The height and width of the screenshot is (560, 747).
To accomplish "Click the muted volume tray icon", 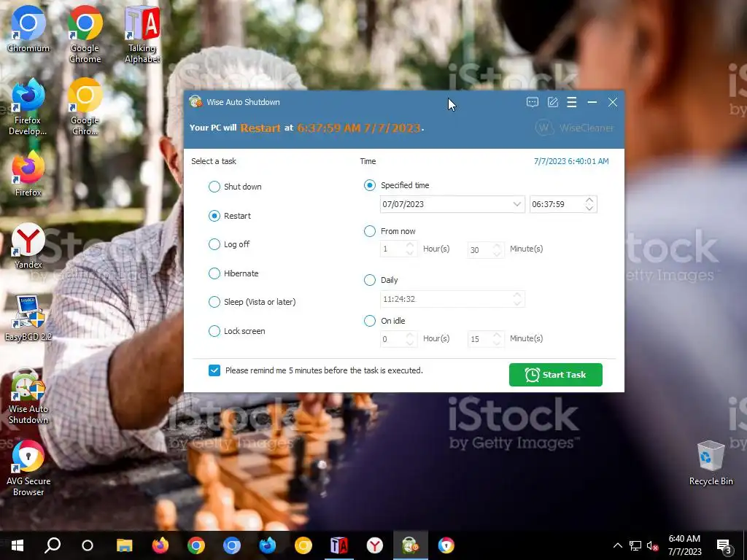I will point(653,545).
